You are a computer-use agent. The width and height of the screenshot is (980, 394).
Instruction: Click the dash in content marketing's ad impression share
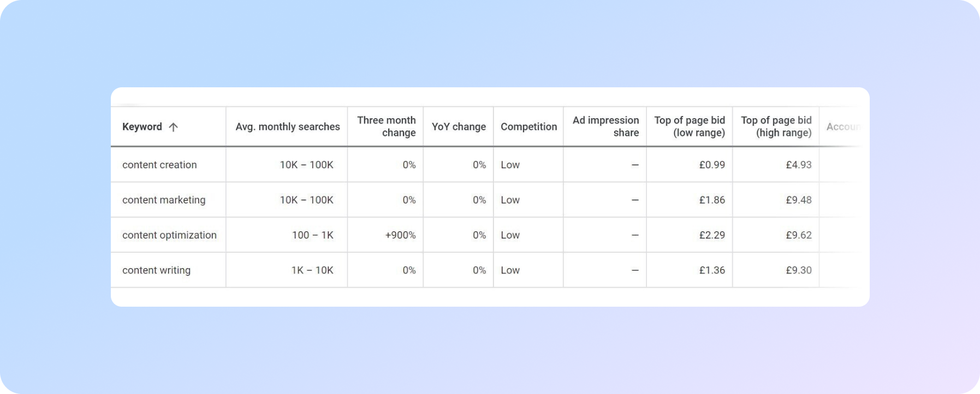click(x=634, y=200)
